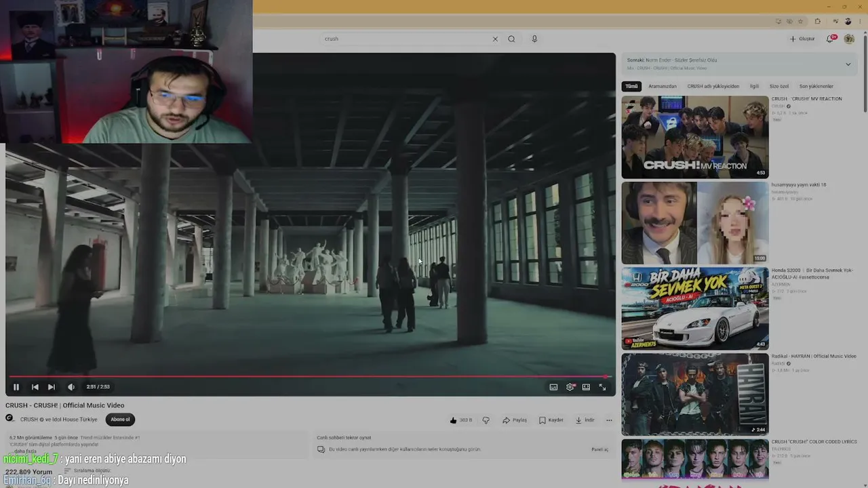Open the CRUSH channel avatar
Image resolution: width=868 pixels, height=488 pixels.
tap(10, 419)
